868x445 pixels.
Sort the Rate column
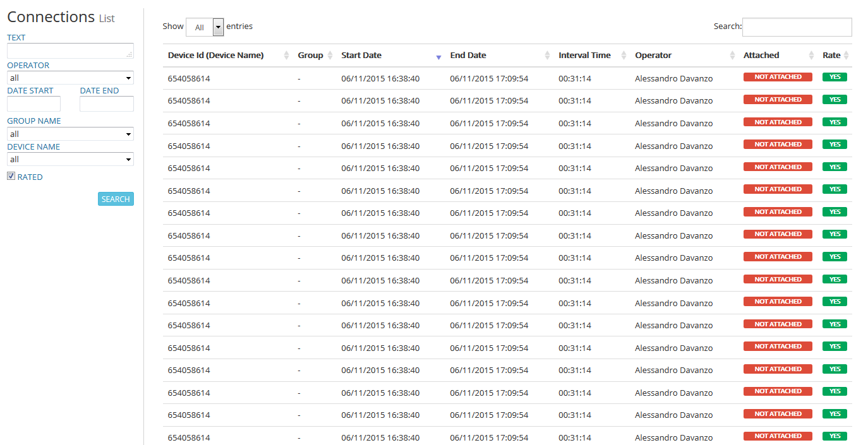click(848, 55)
